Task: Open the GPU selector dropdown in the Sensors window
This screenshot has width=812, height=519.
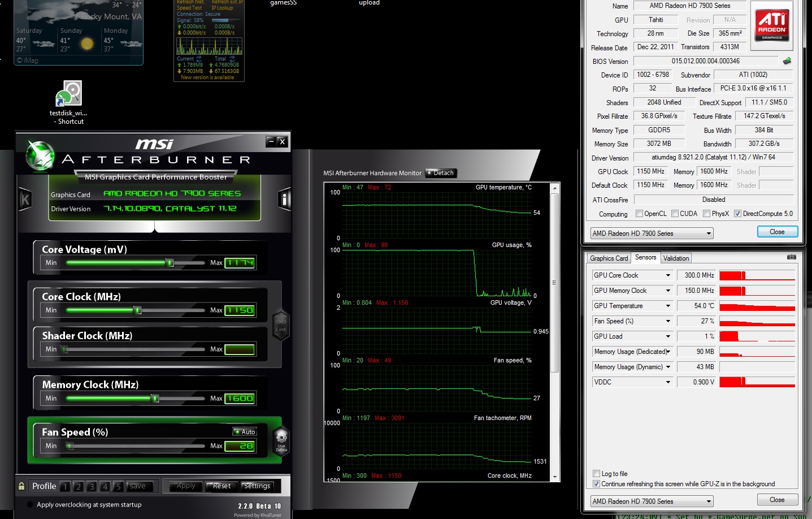Action: click(652, 501)
